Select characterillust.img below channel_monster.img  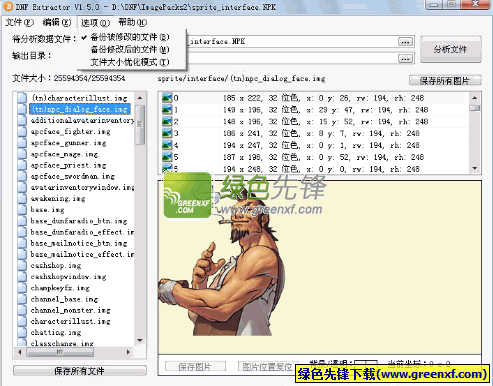71,321
